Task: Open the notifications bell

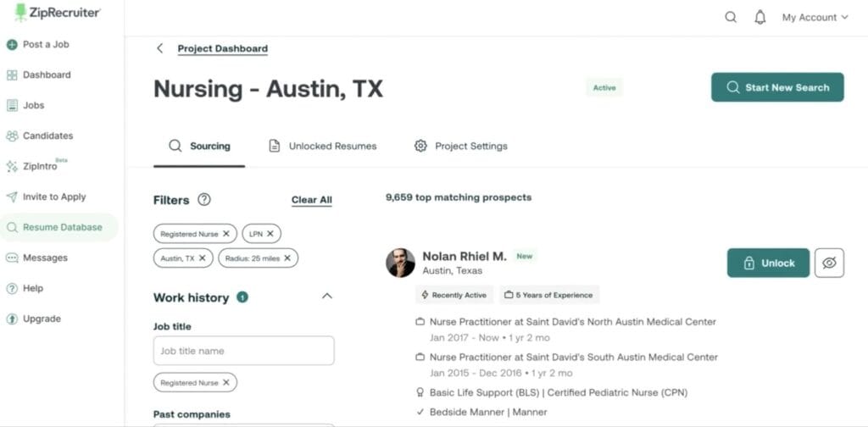Action: pos(760,17)
